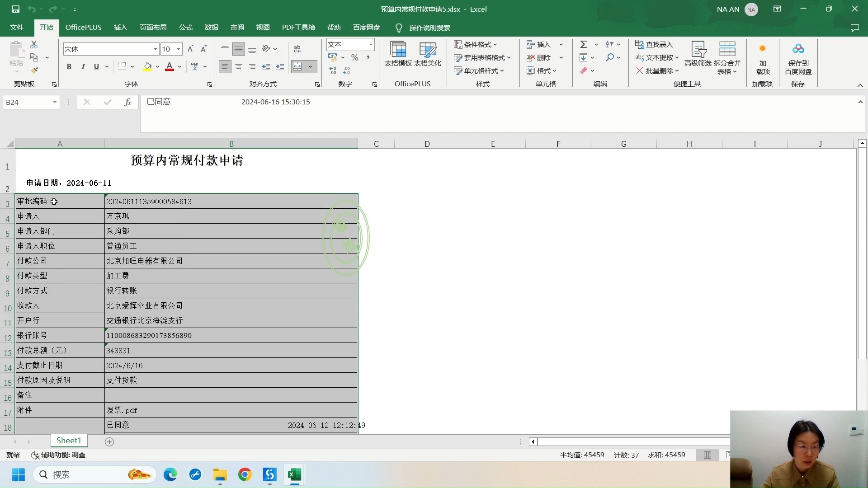Toggle middle vertical alignment
Viewport: 868px width, 488px height.
pos(239,49)
